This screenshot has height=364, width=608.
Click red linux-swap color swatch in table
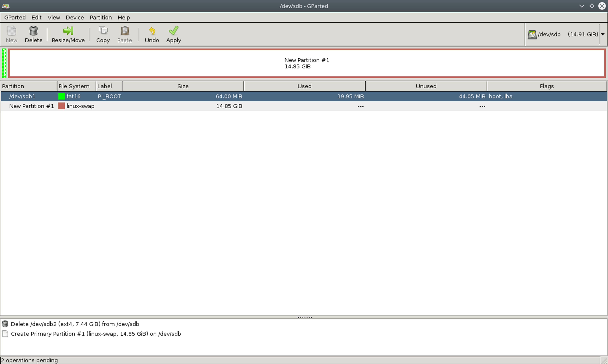point(61,106)
